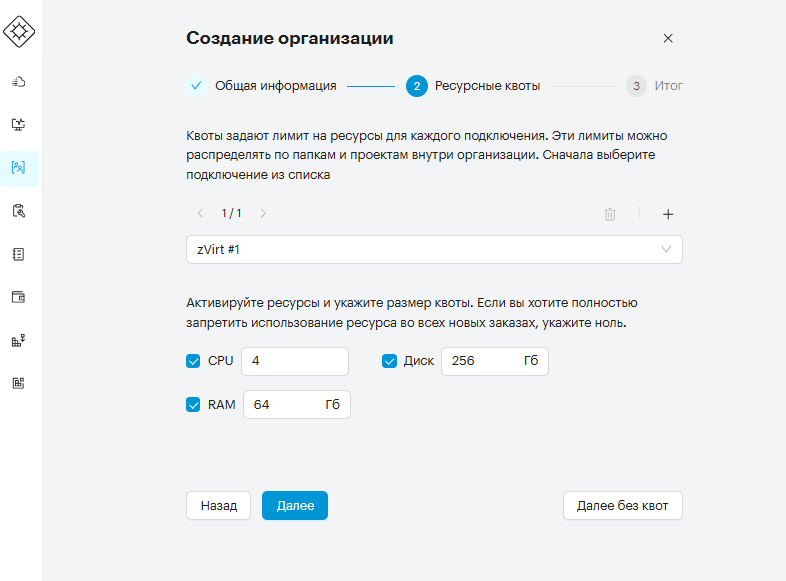Focus the RAM quota input field
This screenshot has height=581, width=786.
tap(297, 405)
